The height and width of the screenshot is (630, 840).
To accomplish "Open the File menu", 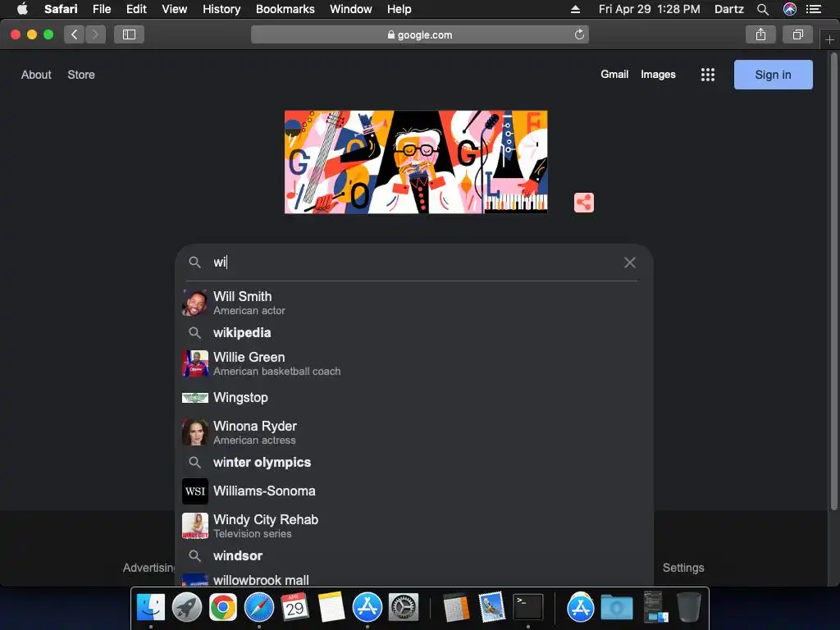I will coord(102,9).
